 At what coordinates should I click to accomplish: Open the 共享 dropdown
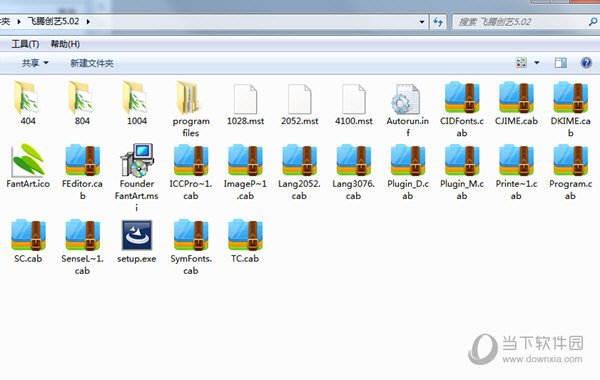[35, 63]
